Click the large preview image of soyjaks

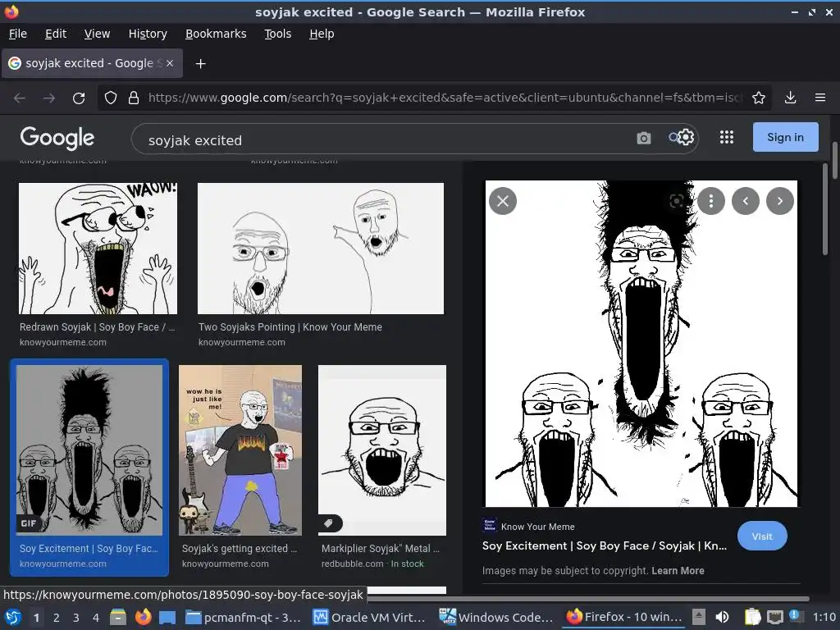641,344
